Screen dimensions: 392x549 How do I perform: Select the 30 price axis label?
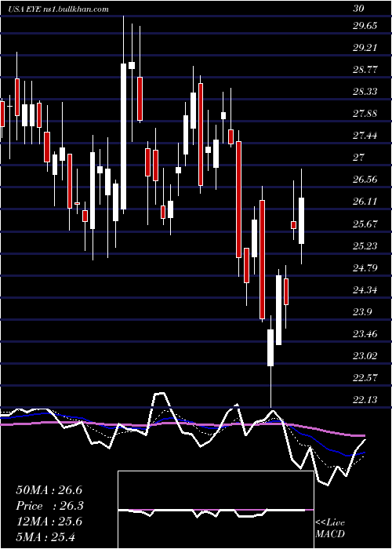coord(359,9)
